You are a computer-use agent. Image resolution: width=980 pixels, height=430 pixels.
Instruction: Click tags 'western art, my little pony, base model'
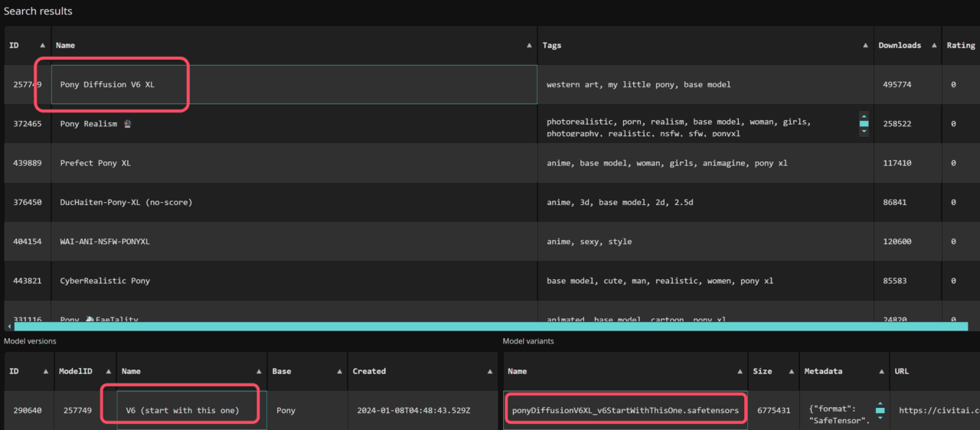(639, 84)
